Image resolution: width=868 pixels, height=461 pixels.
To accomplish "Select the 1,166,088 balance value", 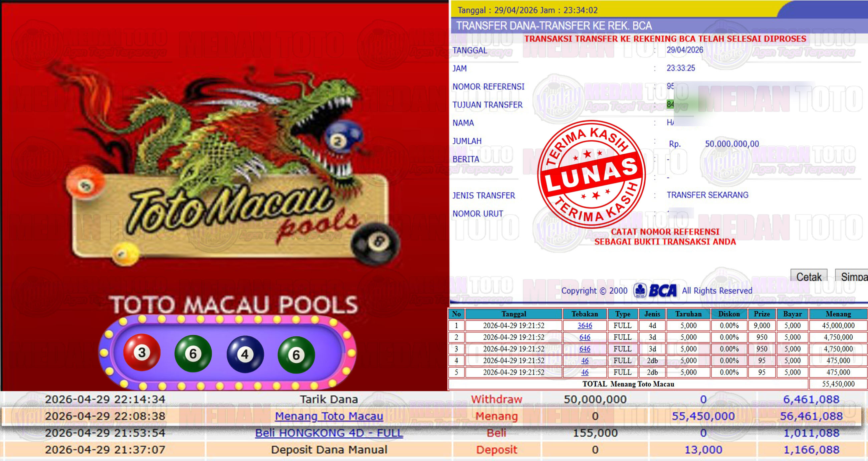I will click(811, 450).
